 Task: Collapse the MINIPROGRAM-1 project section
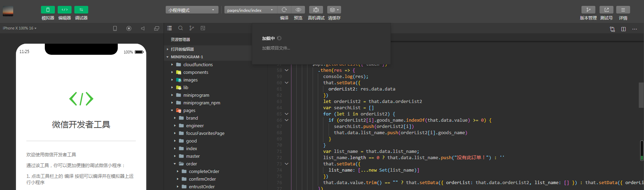pos(208,57)
